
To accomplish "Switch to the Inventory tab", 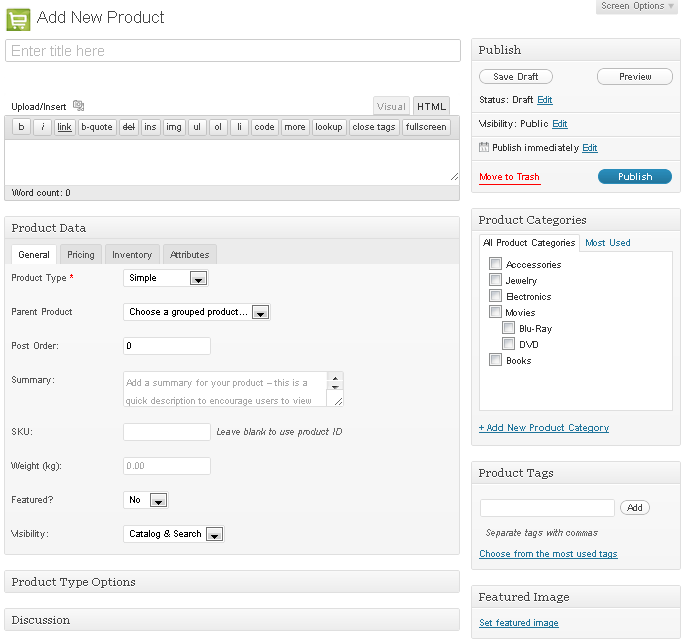I will 132,255.
